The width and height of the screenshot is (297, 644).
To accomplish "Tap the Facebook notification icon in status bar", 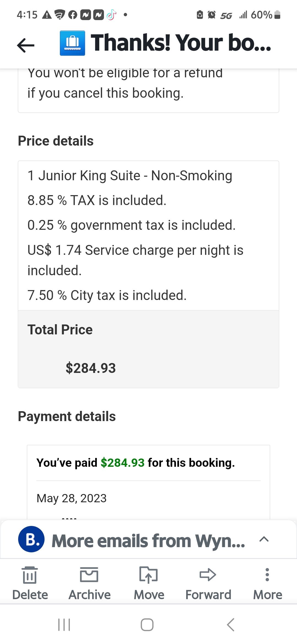I will point(73,15).
